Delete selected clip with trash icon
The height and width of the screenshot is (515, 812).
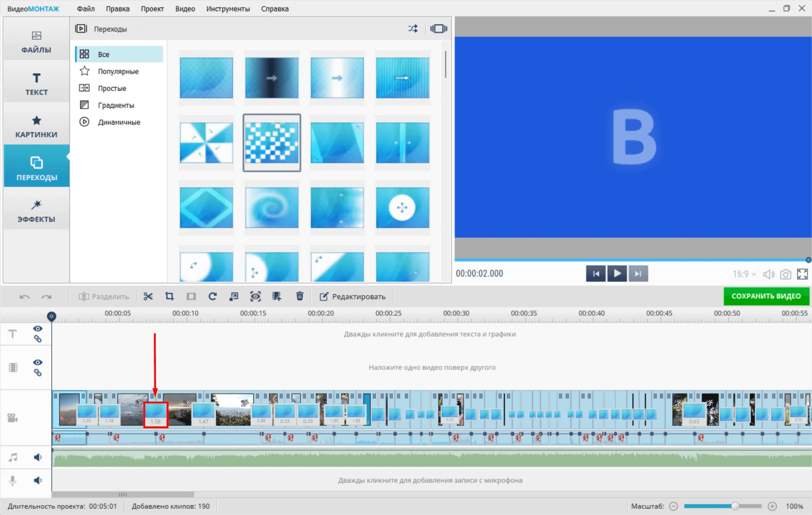(x=300, y=296)
